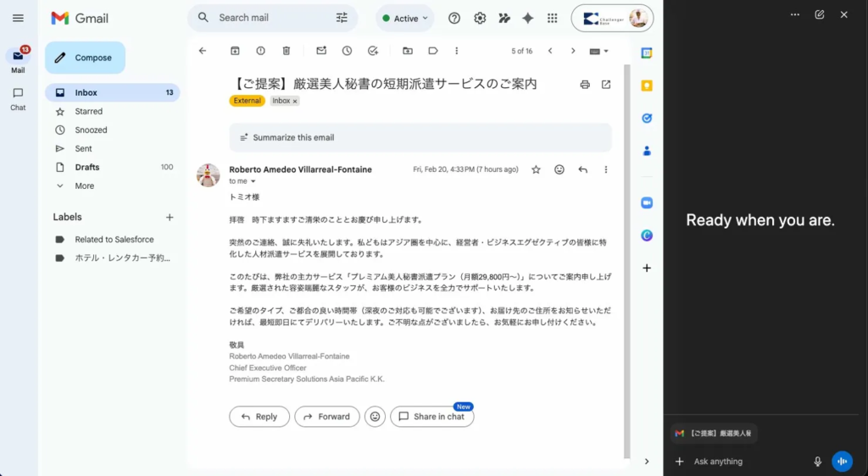The width and height of the screenshot is (868, 476).
Task: Print the email using the printer icon
Action: [585, 85]
